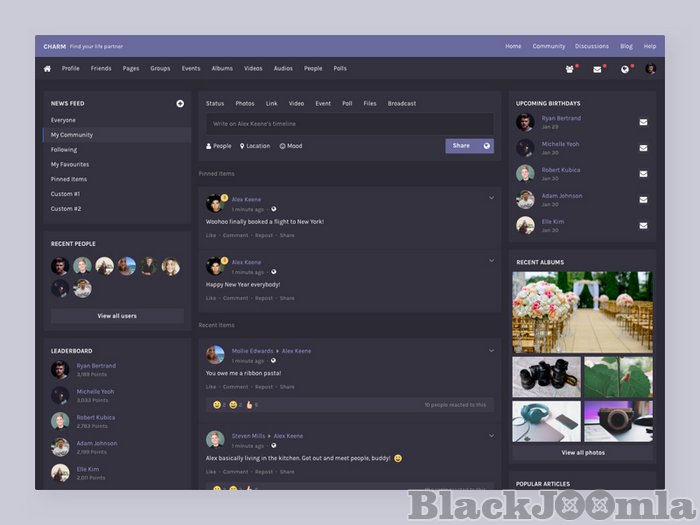Switch to the Photos post tab
700x525 pixels.
coord(245,103)
